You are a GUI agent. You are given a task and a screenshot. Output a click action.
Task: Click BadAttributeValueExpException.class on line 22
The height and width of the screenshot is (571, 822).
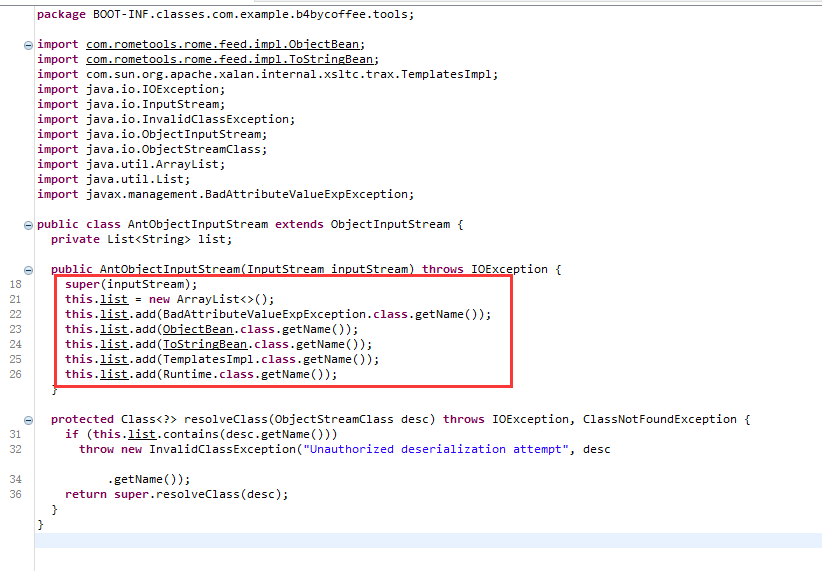(285, 315)
